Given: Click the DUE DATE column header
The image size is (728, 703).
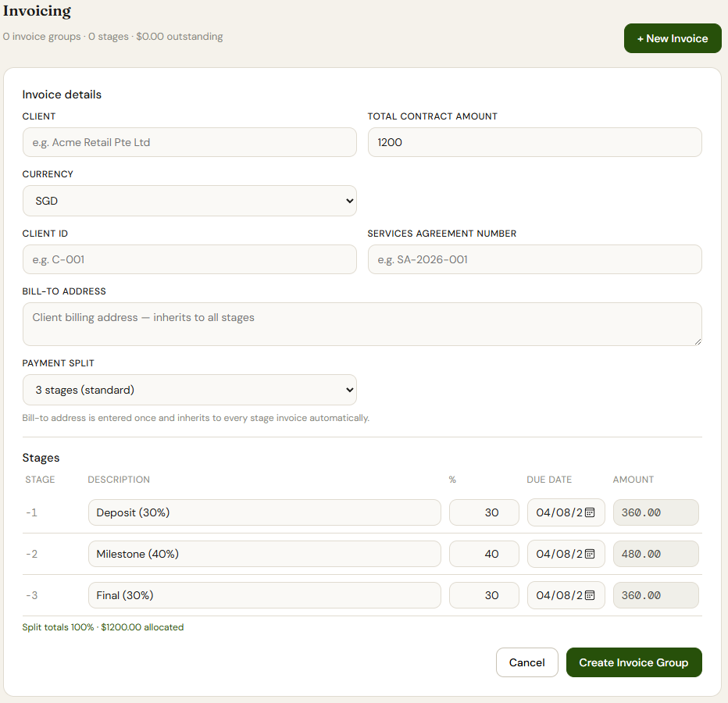Looking at the screenshot, I should click(549, 480).
